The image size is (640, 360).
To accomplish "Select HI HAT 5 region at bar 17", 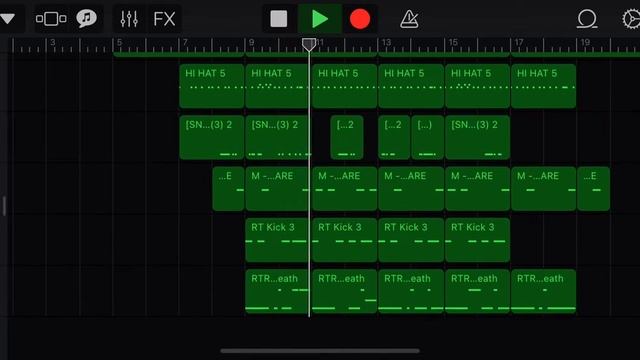I will pos(544,86).
